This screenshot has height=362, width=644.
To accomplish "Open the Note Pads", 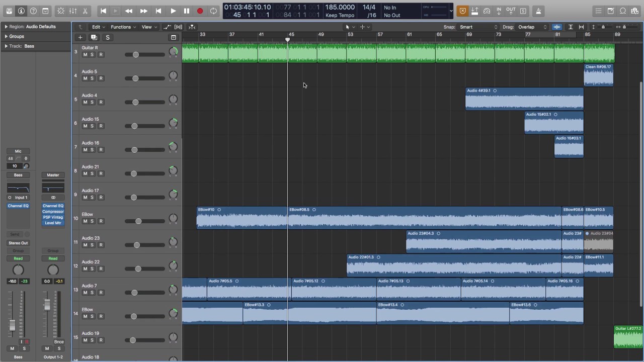I will [x=611, y=11].
